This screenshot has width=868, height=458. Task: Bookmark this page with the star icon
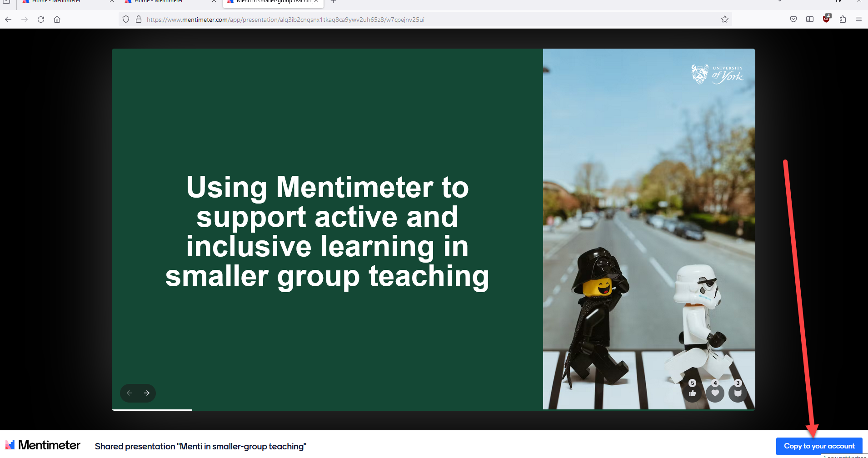725,19
